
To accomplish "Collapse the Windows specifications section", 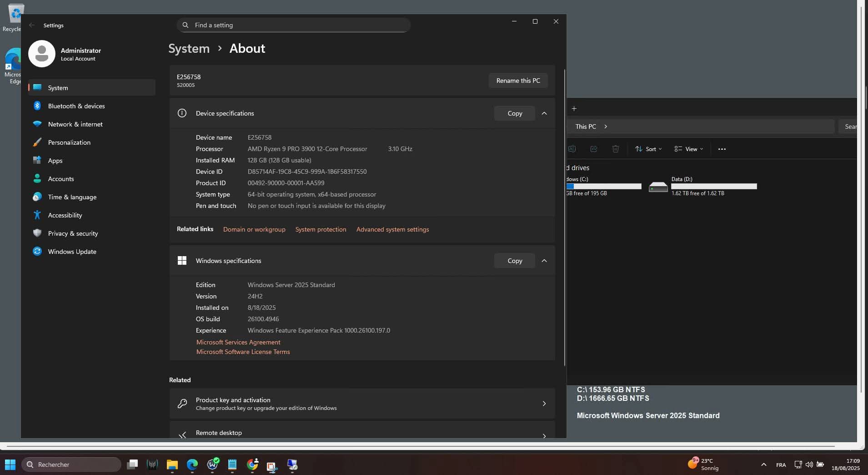I will [544, 261].
